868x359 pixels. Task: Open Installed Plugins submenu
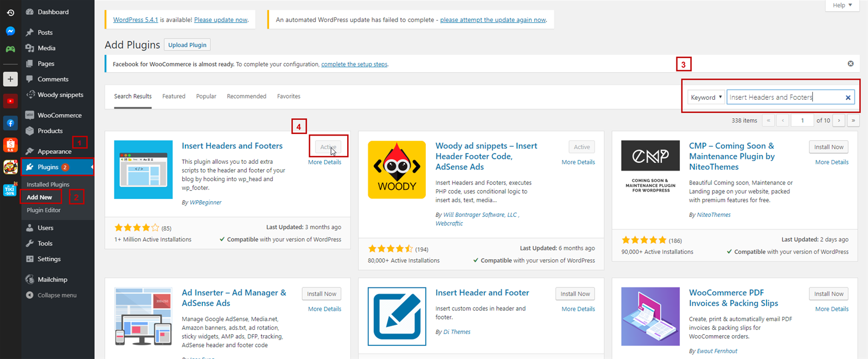(x=48, y=184)
